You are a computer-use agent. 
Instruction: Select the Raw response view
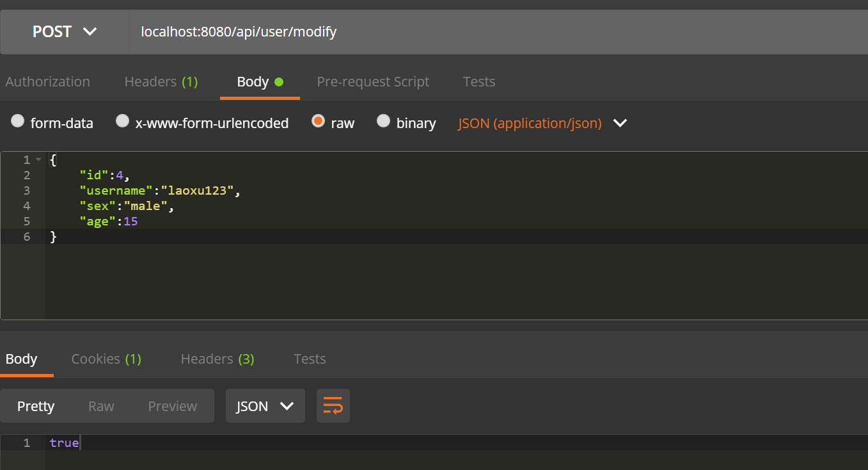click(x=101, y=406)
